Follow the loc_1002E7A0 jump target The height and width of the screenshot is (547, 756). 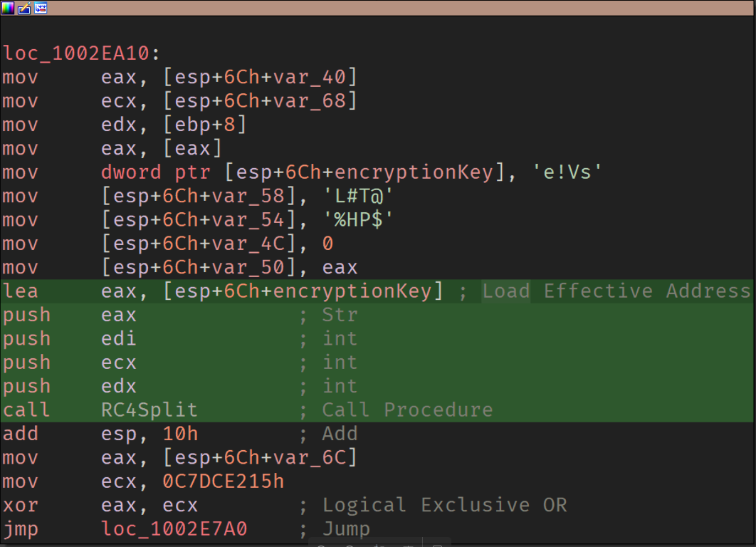coord(174,528)
